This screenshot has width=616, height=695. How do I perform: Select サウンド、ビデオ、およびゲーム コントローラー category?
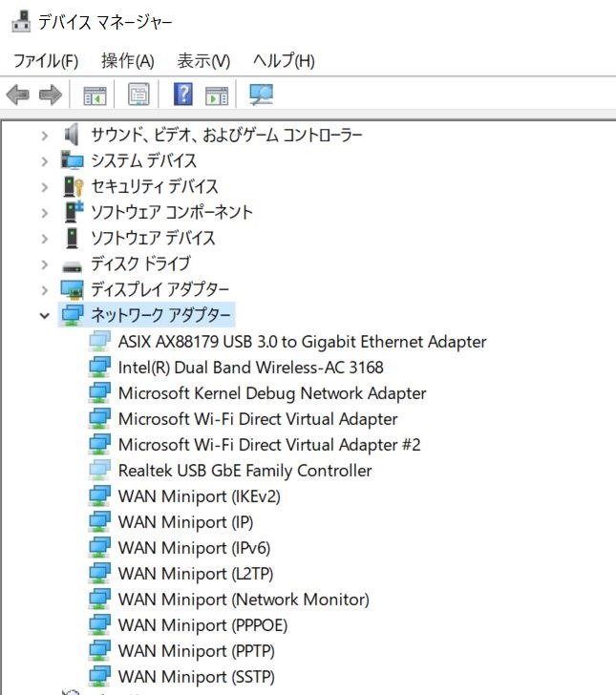(226, 135)
